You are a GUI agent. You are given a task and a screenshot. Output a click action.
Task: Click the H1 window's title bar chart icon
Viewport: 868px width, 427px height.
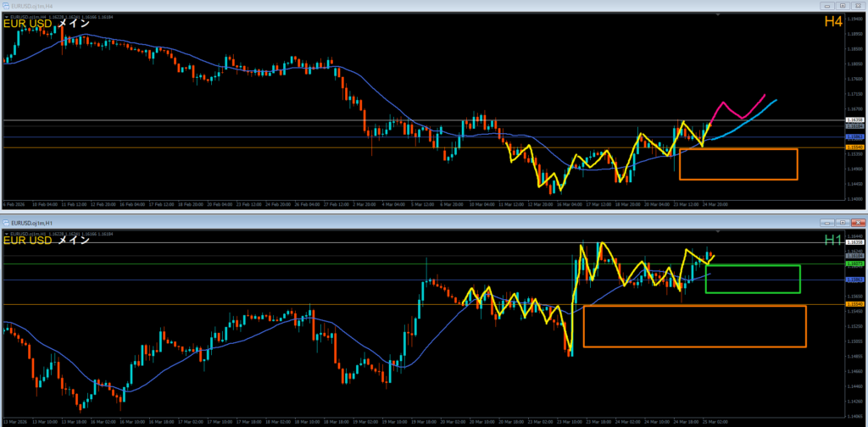pyautogui.click(x=7, y=222)
